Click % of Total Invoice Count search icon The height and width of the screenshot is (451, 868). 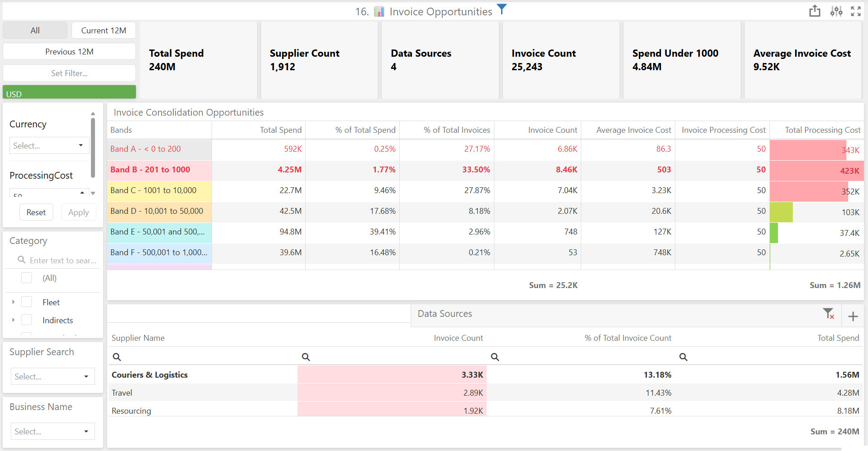(x=495, y=357)
